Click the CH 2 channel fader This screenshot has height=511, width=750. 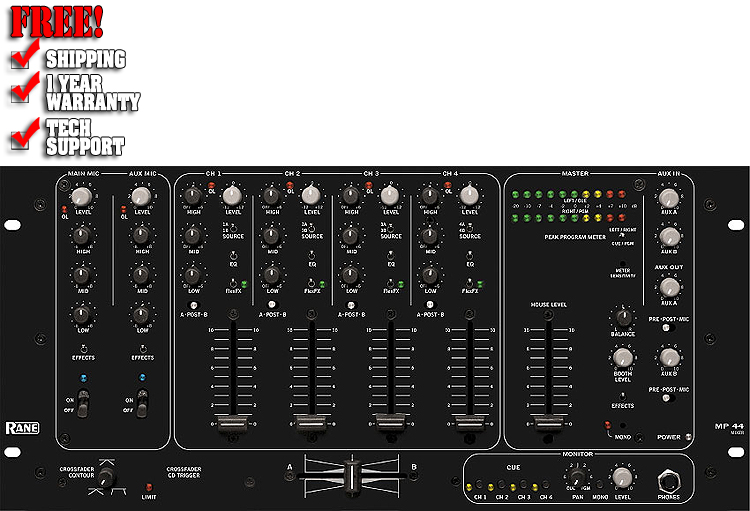tap(312, 422)
